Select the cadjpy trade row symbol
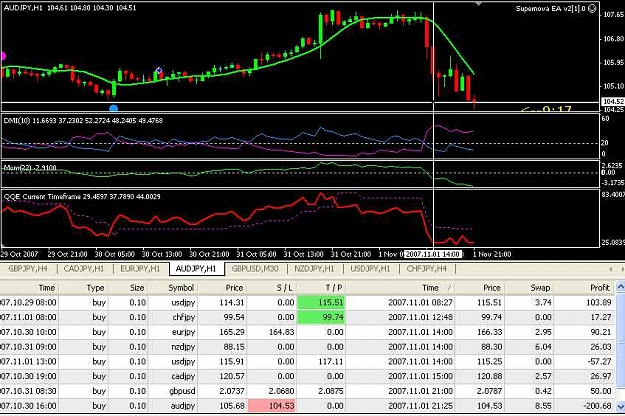The height and width of the screenshot is (416, 625). [x=183, y=376]
